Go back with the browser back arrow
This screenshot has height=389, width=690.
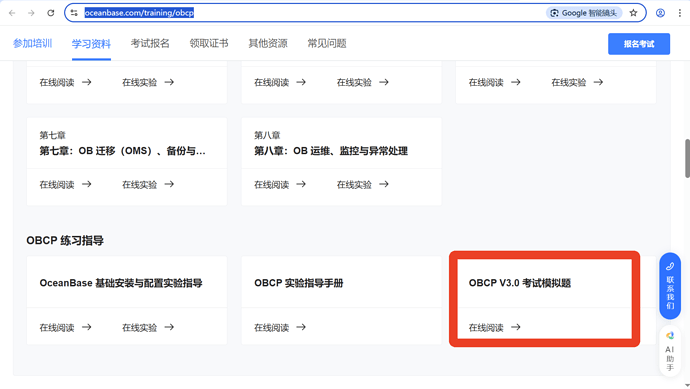pyautogui.click(x=12, y=13)
